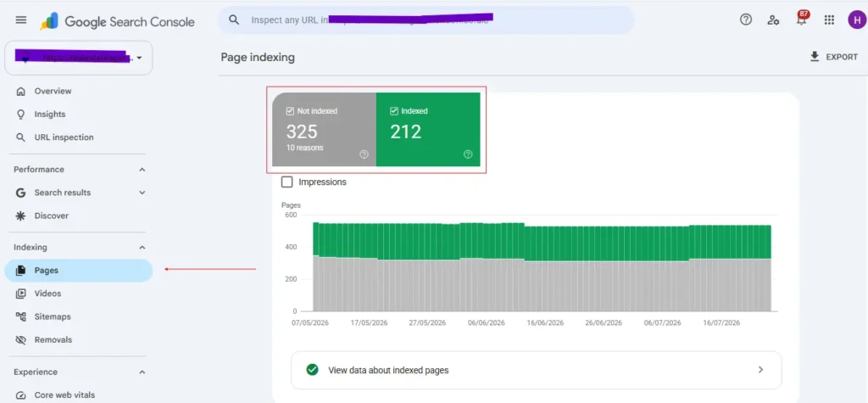Click the Google G Search results icon
This screenshot has height=403, width=868.
click(21, 193)
